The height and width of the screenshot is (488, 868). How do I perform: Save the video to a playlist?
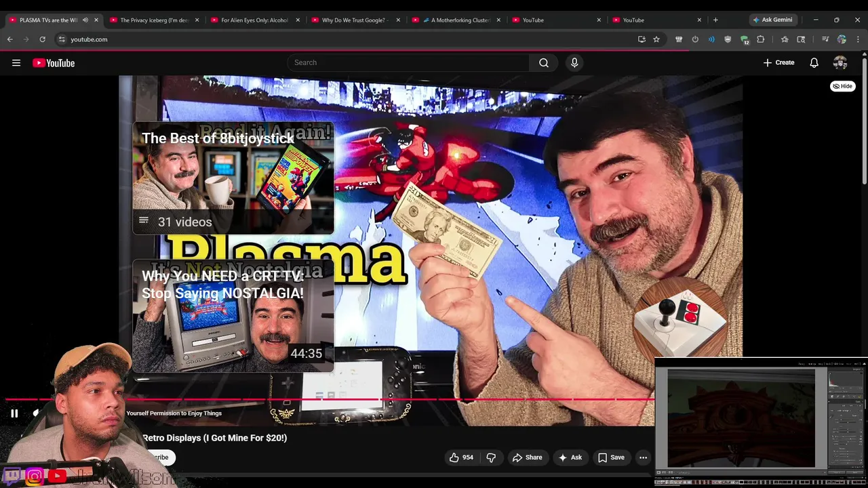(x=610, y=457)
